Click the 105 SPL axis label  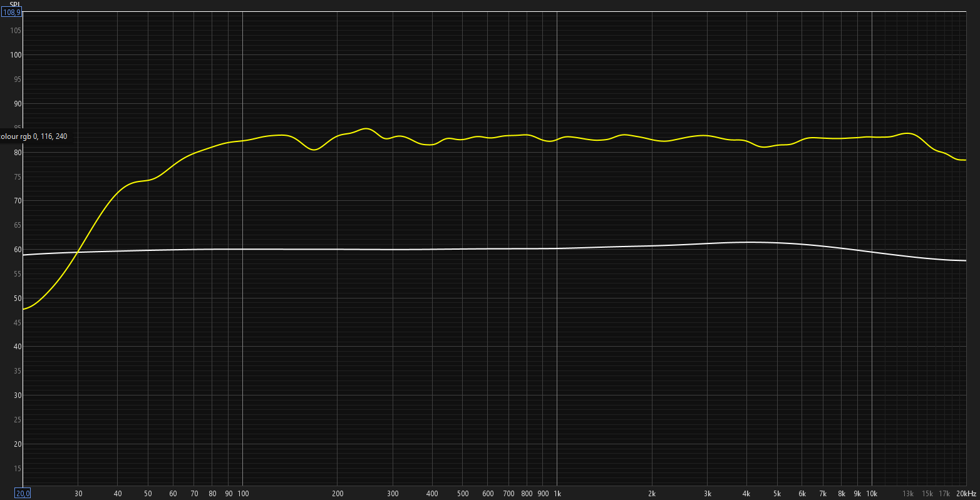(x=16, y=31)
